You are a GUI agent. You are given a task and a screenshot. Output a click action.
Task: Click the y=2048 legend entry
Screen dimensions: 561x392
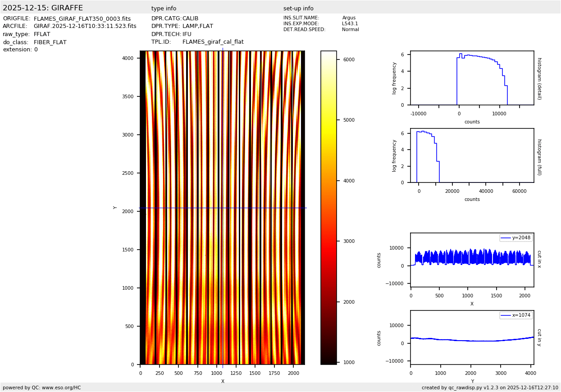coord(516,238)
